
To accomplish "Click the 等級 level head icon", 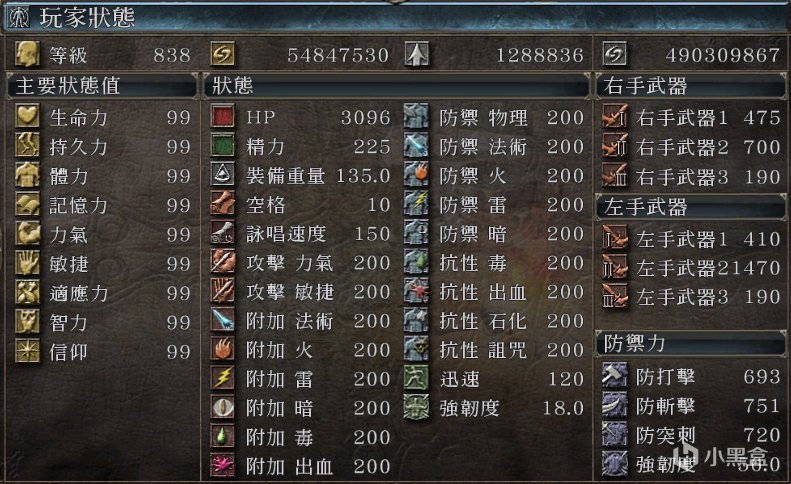I will click(x=27, y=54).
